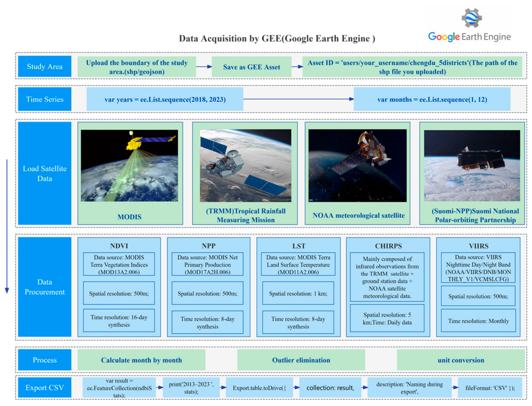Click the 'Data Procurement' label block

click(45, 287)
